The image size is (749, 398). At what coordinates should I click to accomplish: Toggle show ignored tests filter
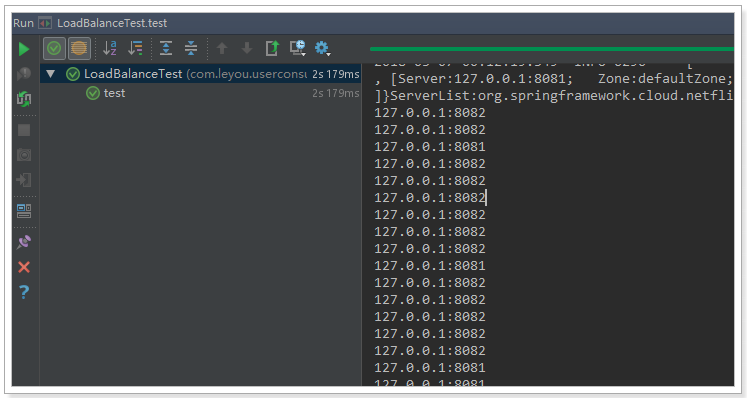point(79,48)
